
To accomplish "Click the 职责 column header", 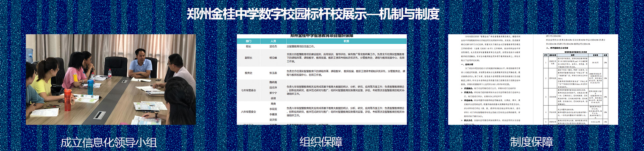I will pyautogui.click(x=346, y=41).
